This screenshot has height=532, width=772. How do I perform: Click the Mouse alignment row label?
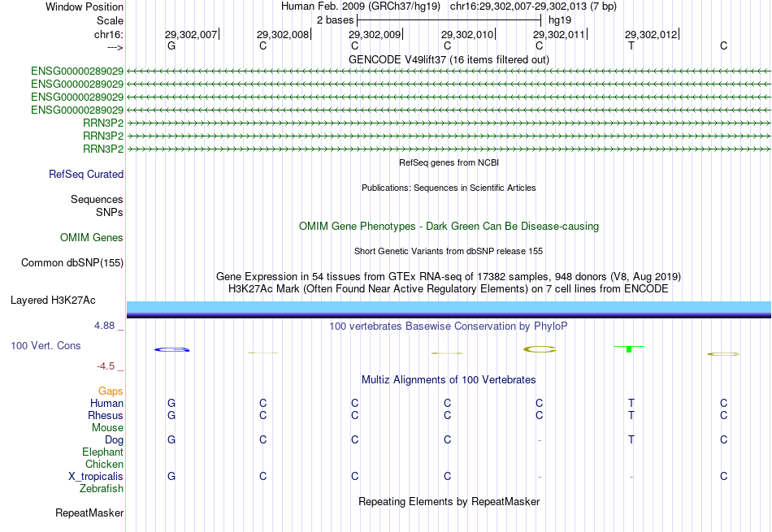pyautogui.click(x=107, y=428)
